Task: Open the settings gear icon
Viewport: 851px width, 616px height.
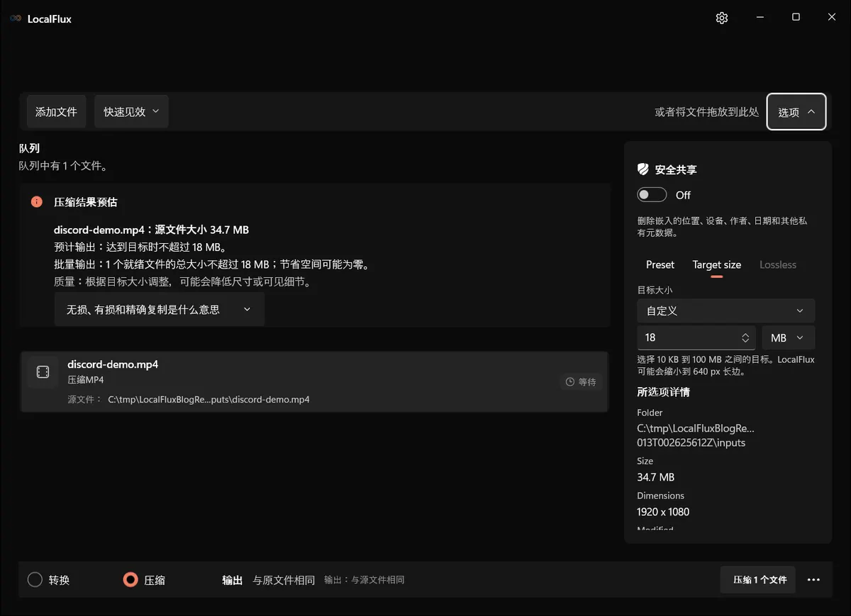Action: click(722, 18)
